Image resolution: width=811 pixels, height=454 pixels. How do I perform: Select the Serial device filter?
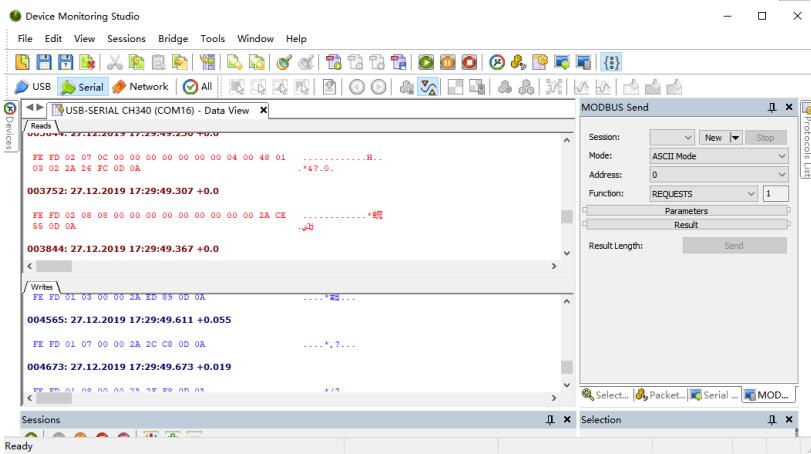pyautogui.click(x=83, y=87)
